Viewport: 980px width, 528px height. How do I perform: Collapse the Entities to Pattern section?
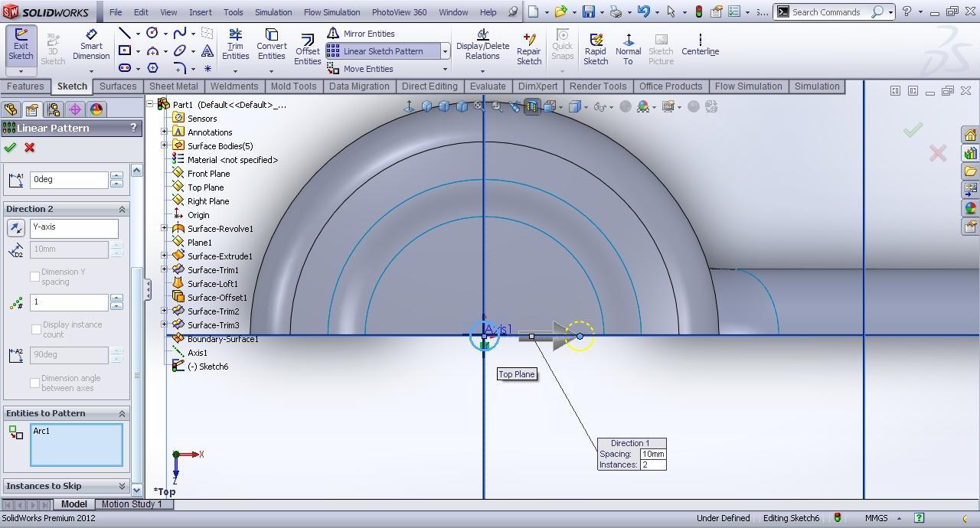point(122,413)
